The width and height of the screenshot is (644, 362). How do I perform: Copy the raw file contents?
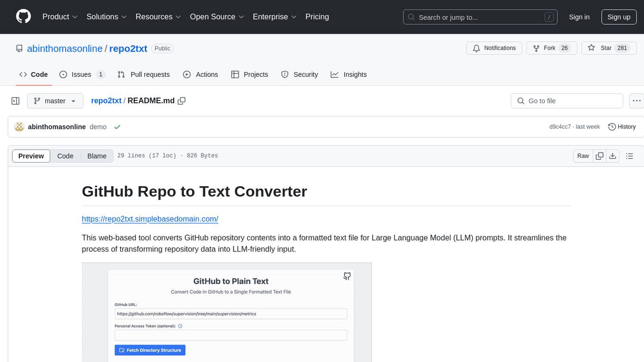point(599,156)
